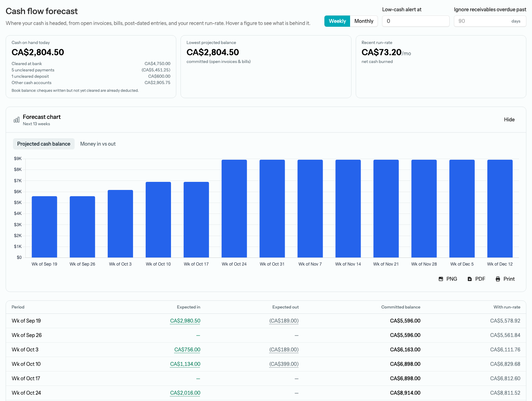
Task: Export the chart with PDF label
Action: point(480,279)
